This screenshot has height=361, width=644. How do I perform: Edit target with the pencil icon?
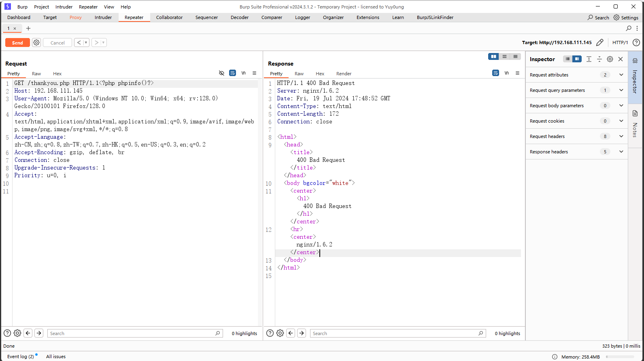600,42
